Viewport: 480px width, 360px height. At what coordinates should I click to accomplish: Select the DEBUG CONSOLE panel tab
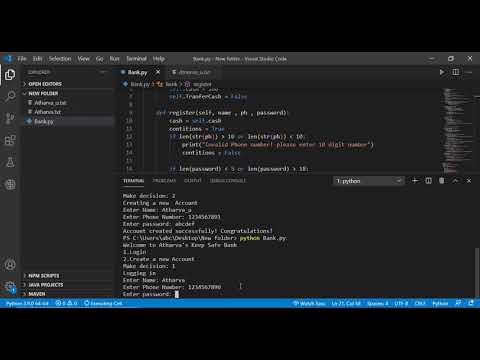tap(228, 181)
